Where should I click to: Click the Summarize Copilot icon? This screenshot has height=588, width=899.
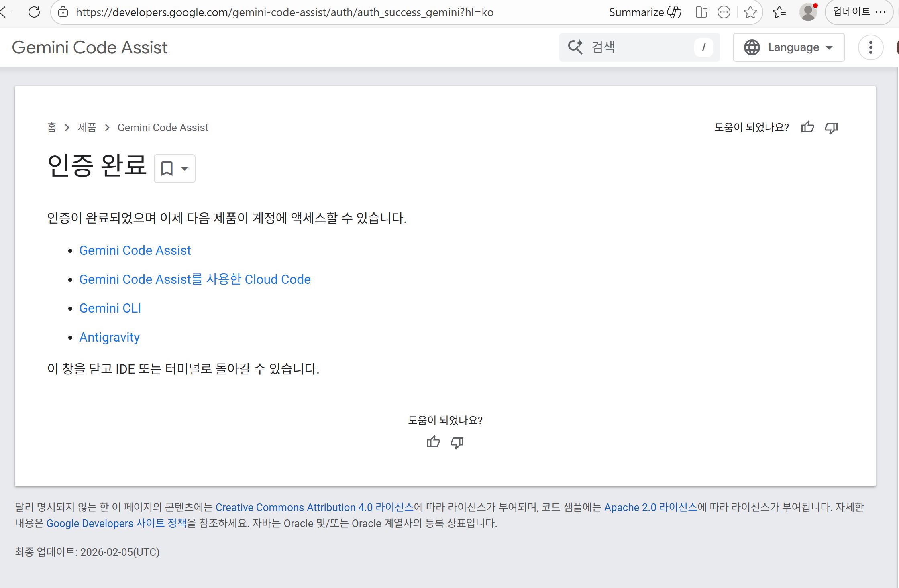coord(674,12)
